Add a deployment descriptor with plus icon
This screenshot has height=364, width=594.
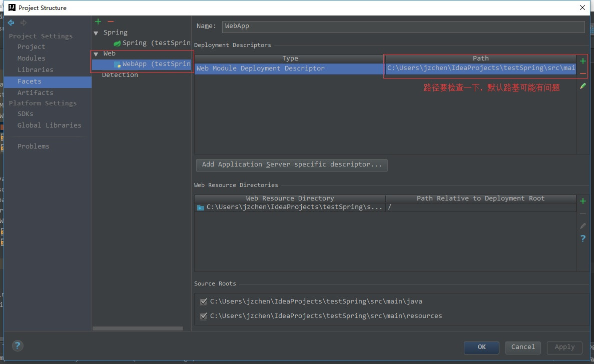(583, 61)
